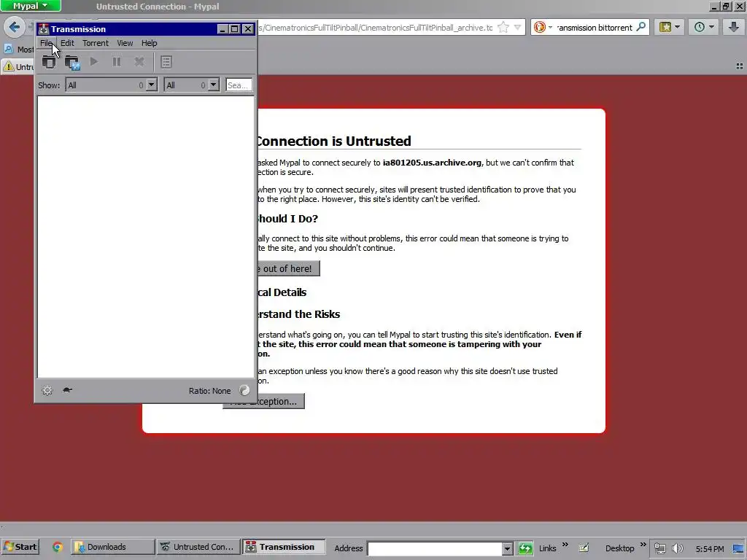Viewport: 747px width, 560px height.
Task: Click the tab groups grid icon
Action: click(x=740, y=66)
